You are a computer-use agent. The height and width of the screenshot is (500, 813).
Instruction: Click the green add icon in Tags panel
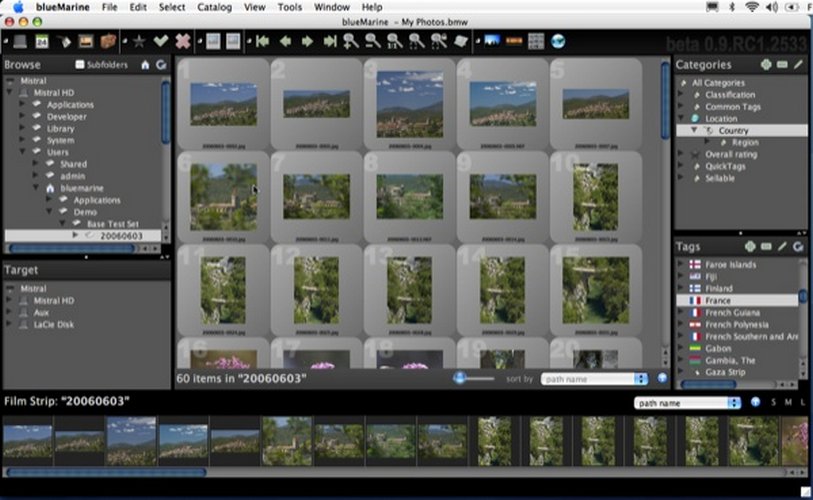(749, 246)
